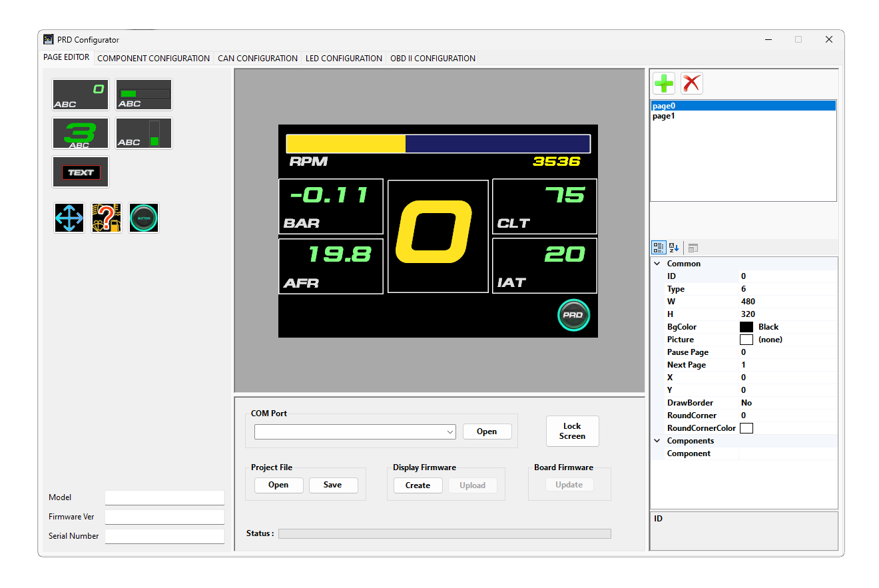Switch to the COMPONENT CONFIGURATION tab
This screenshot has height=588, width=879.
pyautogui.click(x=154, y=58)
